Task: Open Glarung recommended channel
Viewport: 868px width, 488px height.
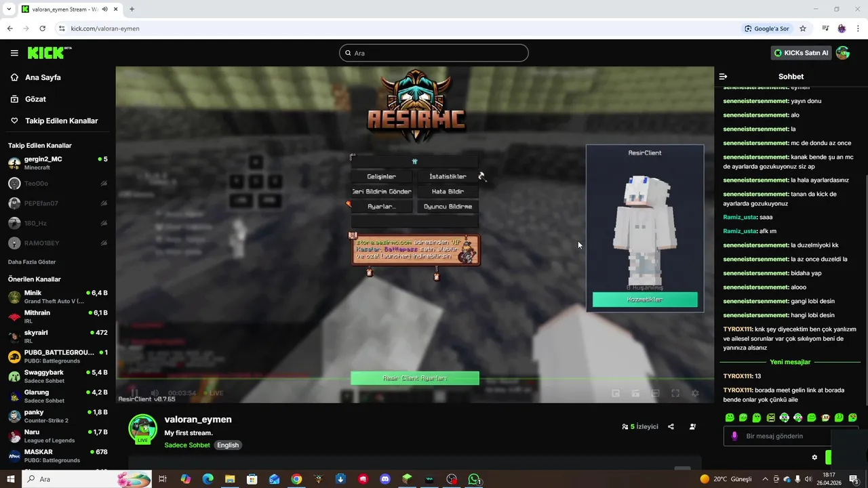Action: (58, 396)
